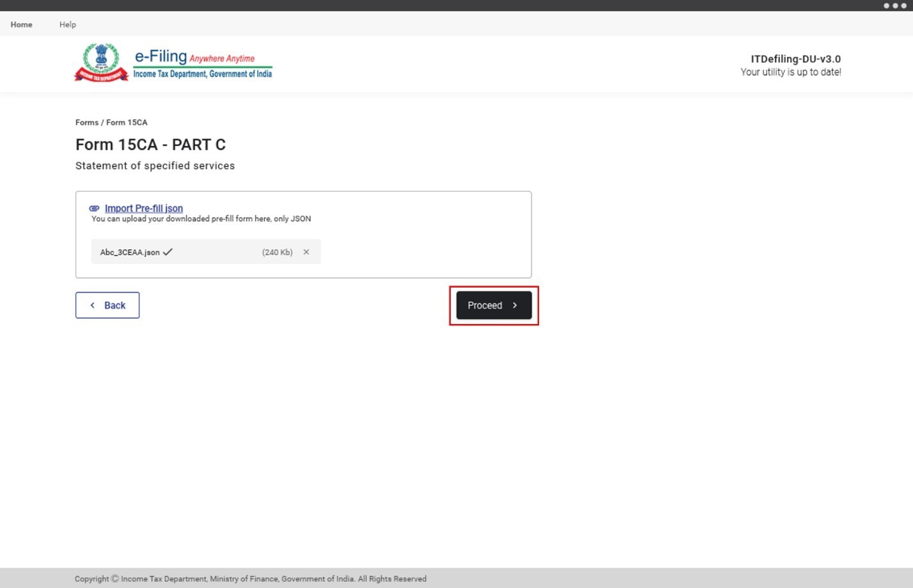Go back using the Back button
This screenshot has width=913, height=588.
(107, 306)
